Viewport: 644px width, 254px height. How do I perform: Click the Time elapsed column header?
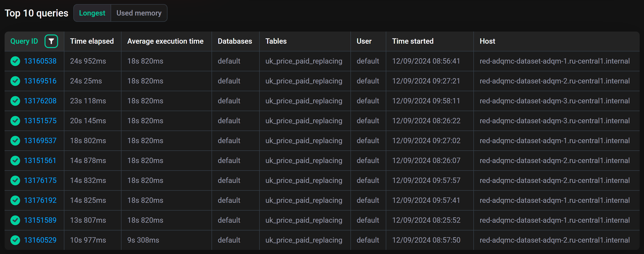click(x=92, y=41)
